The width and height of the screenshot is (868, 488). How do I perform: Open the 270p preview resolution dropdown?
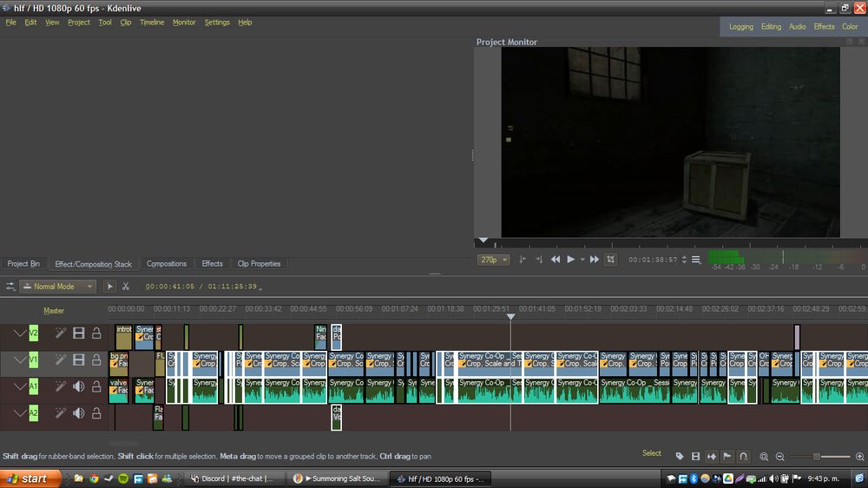493,260
